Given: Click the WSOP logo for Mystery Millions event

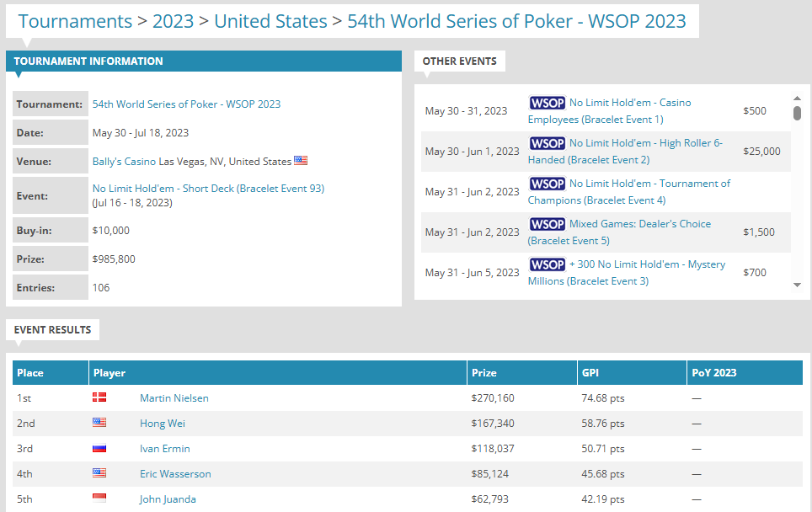Looking at the screenshot, I should pos(547,264).
